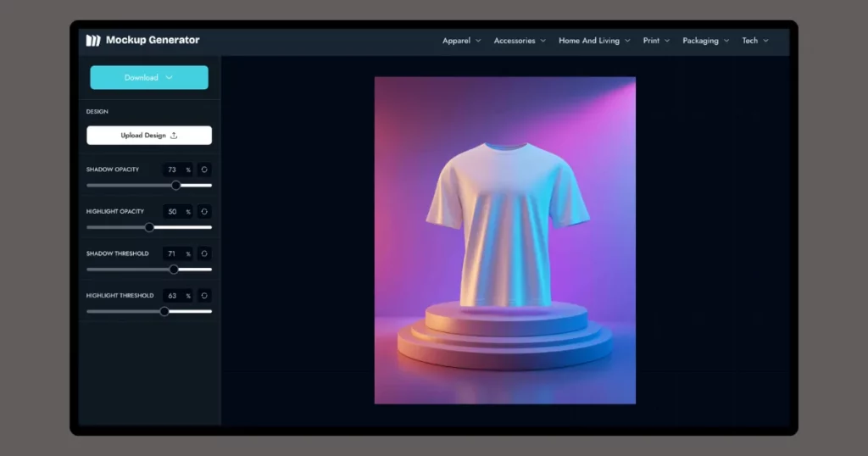Click the t-shirt mockup preview image
868x456 pixels.
click(x=505, y=241)
